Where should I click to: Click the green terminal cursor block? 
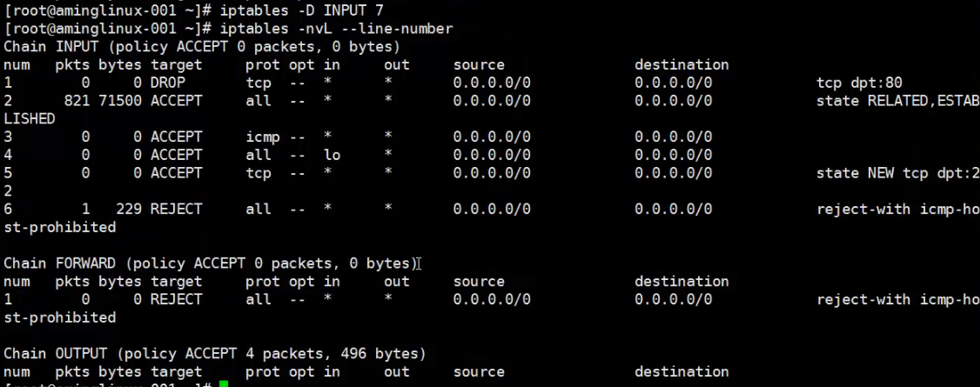224,384
